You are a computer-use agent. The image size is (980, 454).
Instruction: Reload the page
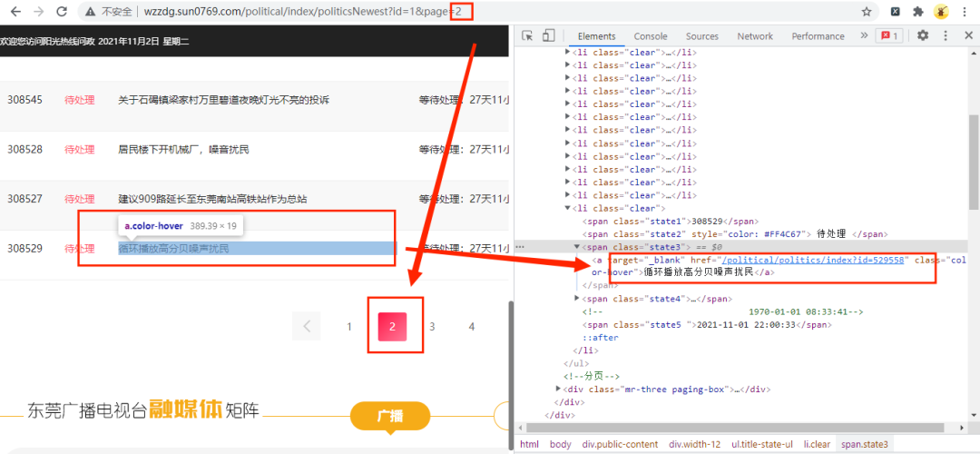coord(62,11)
